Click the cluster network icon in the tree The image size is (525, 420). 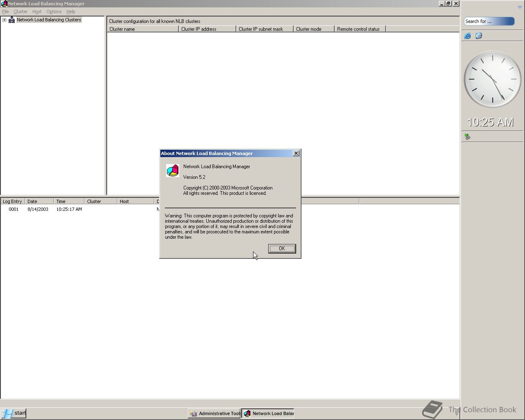coord(11,20)
